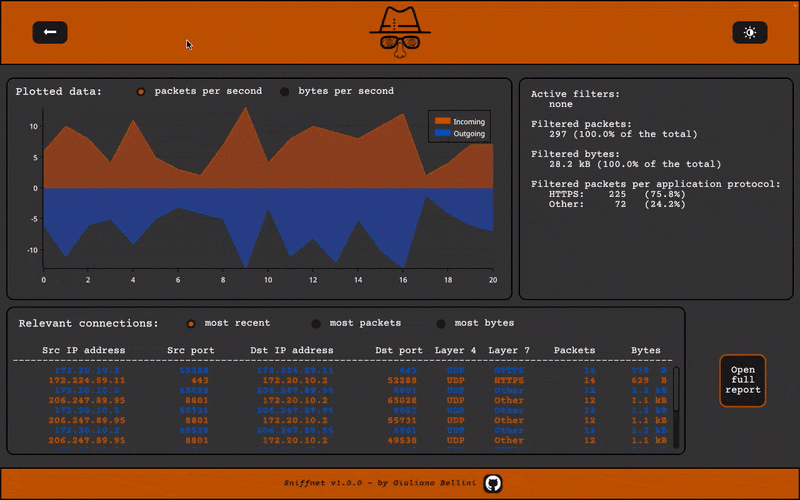800x500 pixels.
Task: Select bytes per second plot option
Action: point(285,92)
